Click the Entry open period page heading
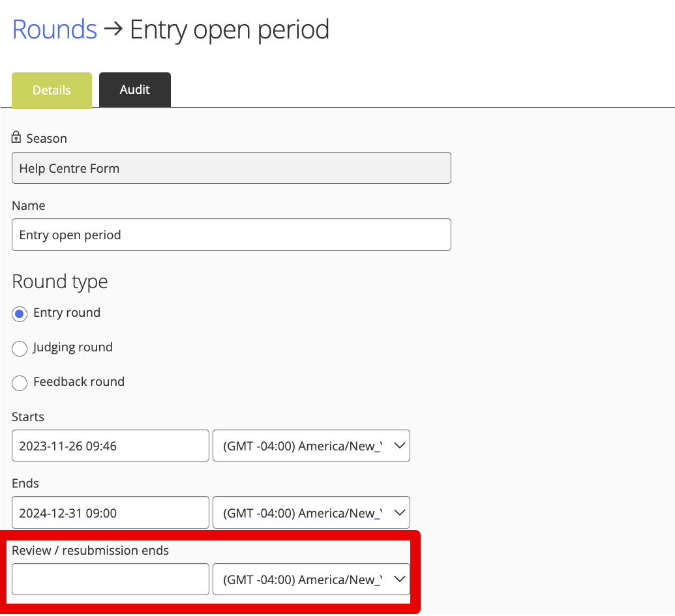 [230, 29]
